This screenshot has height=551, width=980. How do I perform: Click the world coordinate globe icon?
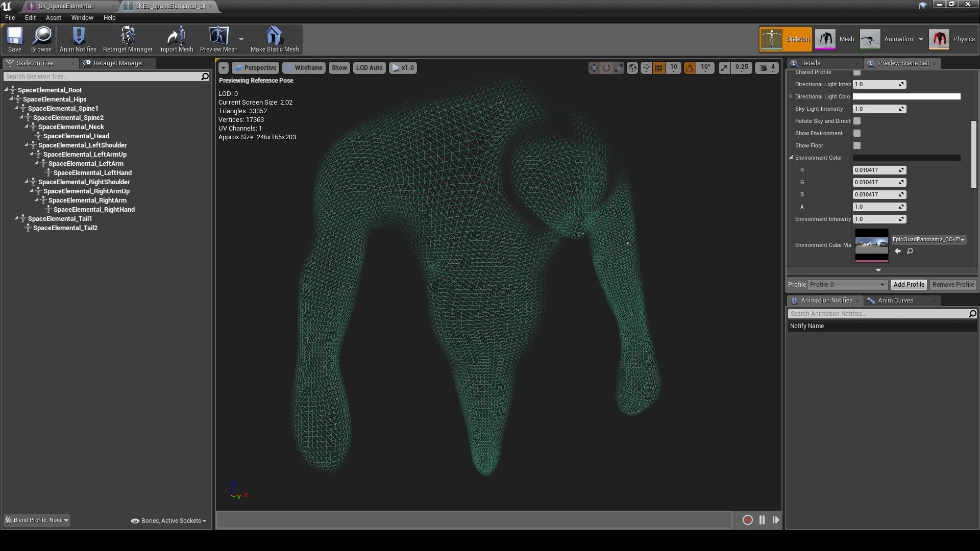click(632, 68)
